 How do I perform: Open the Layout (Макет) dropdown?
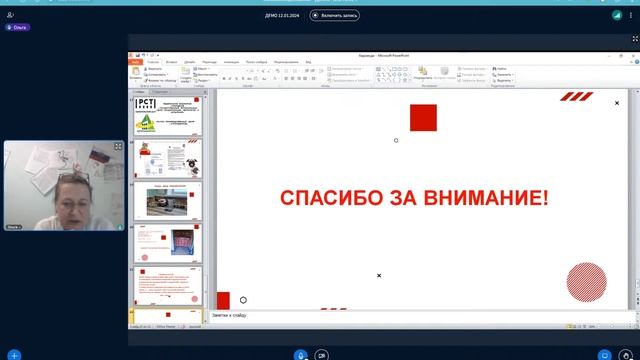(202, 69)
